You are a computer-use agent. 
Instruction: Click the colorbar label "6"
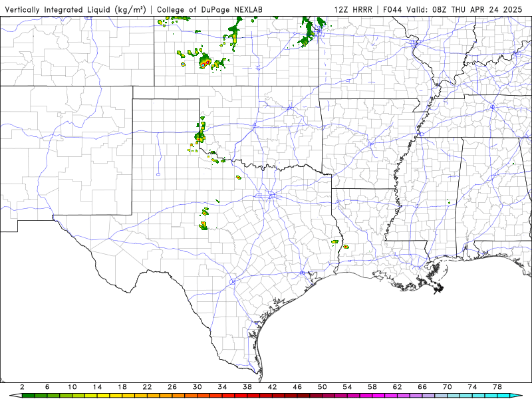point(47,387)
